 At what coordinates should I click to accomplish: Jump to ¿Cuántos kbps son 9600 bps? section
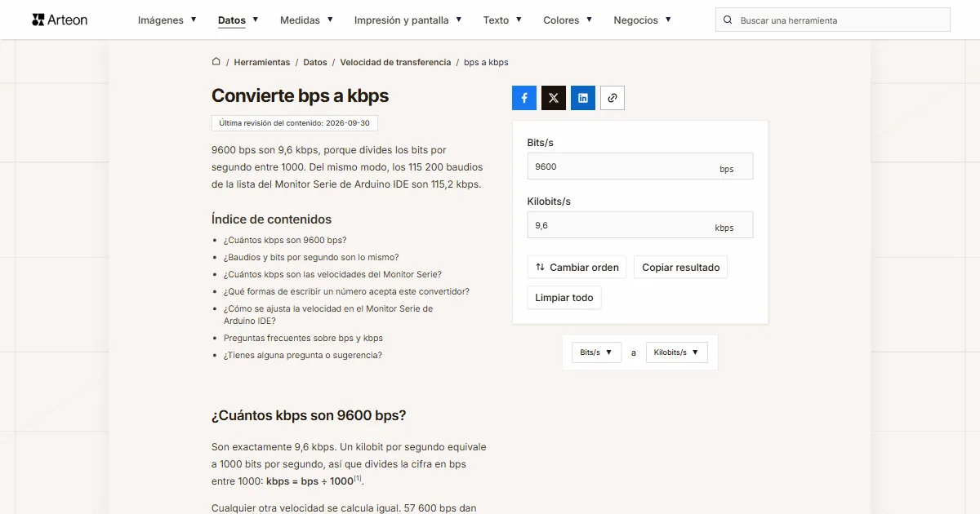tap(285, 240)
